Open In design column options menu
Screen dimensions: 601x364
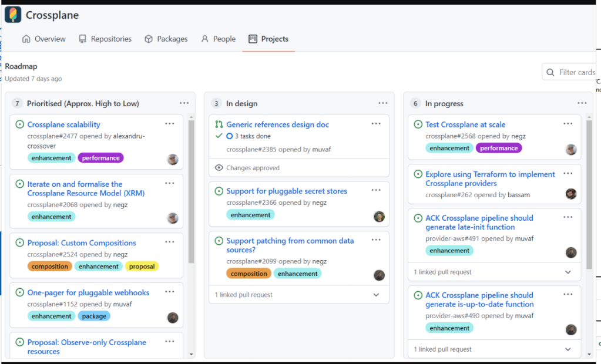383,103
